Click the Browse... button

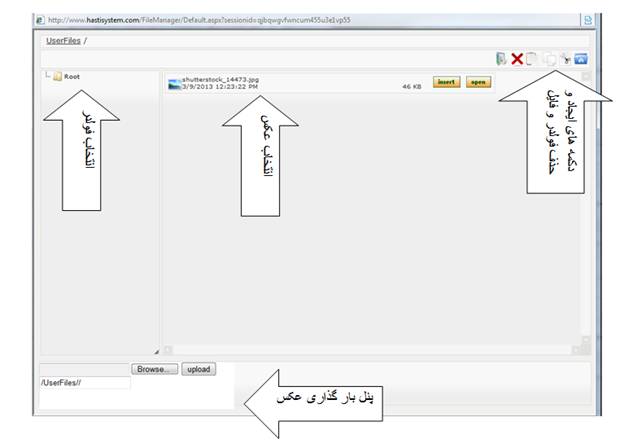tap(156, 369)
